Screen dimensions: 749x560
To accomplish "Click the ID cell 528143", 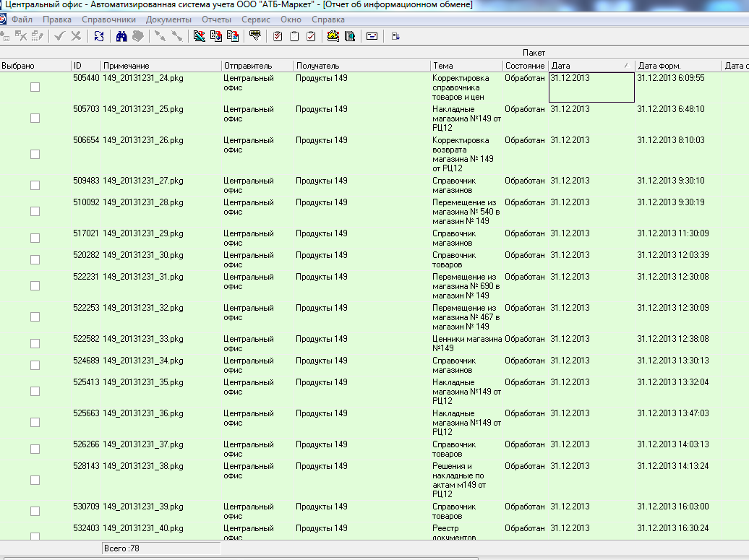I will tap(86, 466).
